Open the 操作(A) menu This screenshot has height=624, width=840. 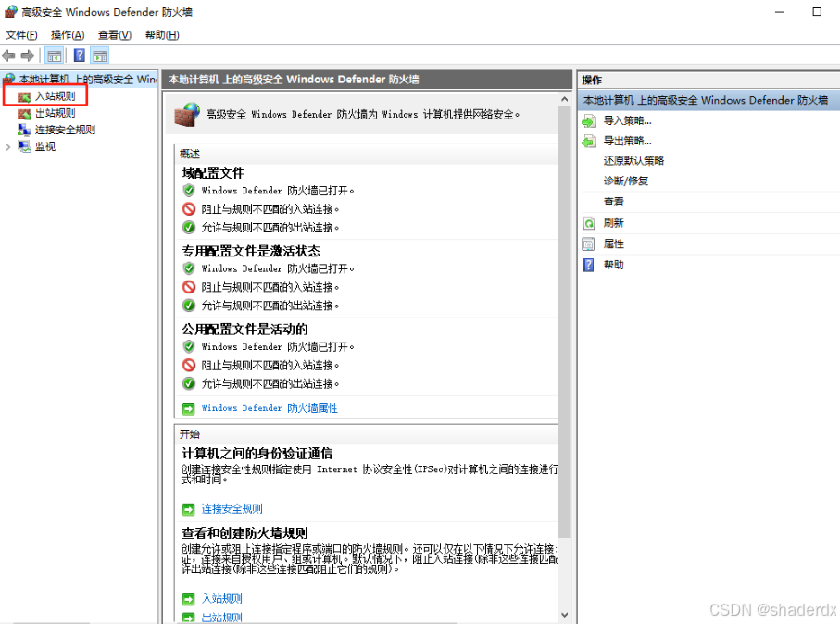tap(68, 35)
